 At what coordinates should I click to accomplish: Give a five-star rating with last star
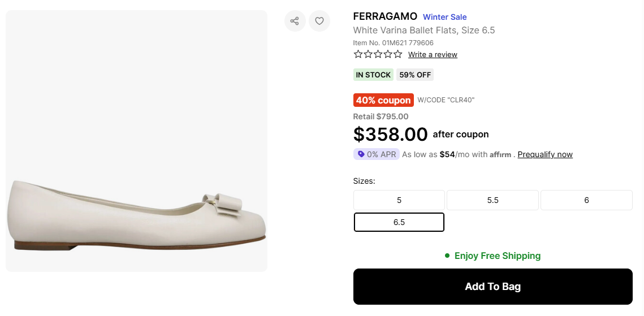coord(397,54)
